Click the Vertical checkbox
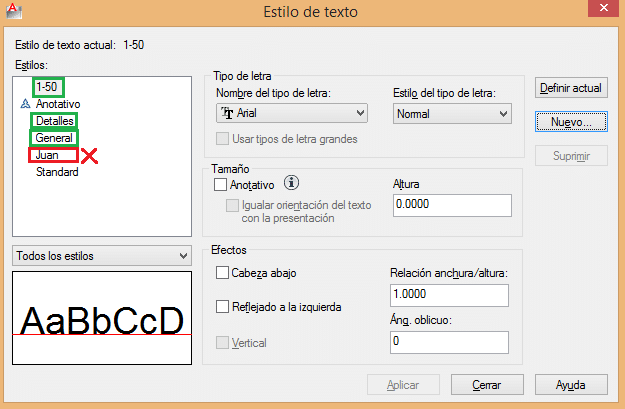The height and width of the screenshot is (409, 625). pos(222,342)
